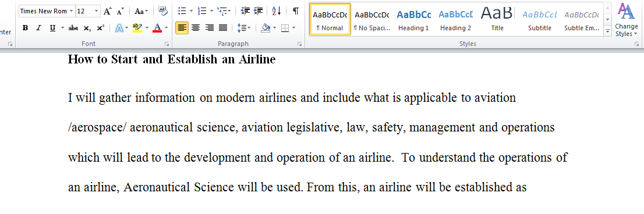The height and width of the screenshot is (214, 644).
Task: Increase the paragraph indent
Action: click(259, 11)
